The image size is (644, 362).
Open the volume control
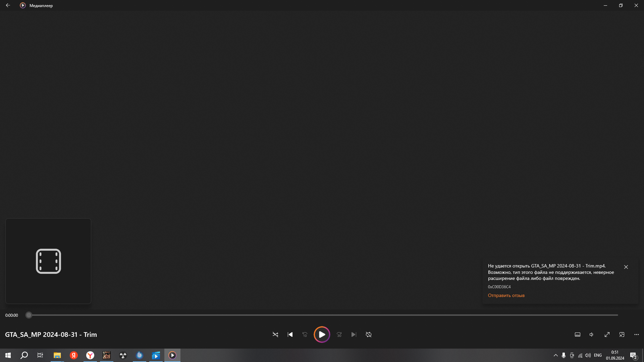coord(592,335)
